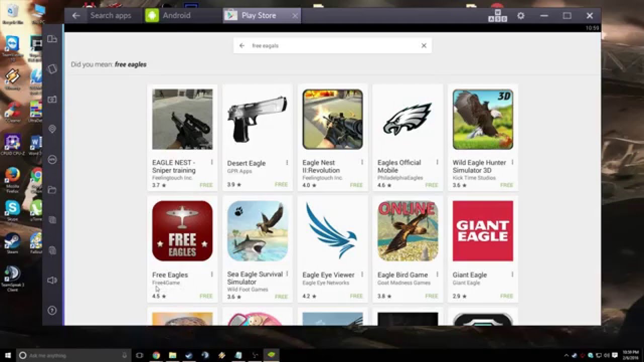644x362 pixels.
Task: Open the Mozilla Firefox desktop icon
Action: (12, 180)
